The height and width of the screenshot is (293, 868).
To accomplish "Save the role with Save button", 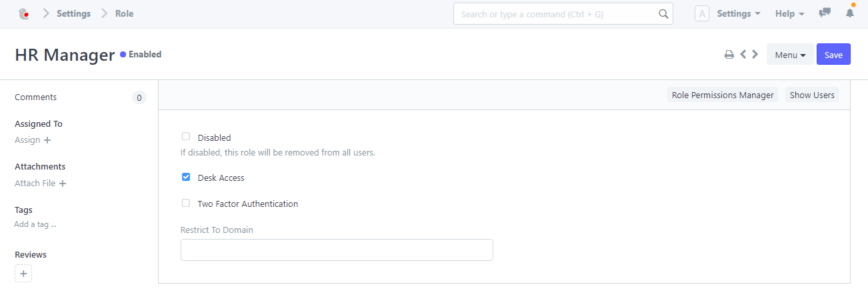I will [833, 55].
